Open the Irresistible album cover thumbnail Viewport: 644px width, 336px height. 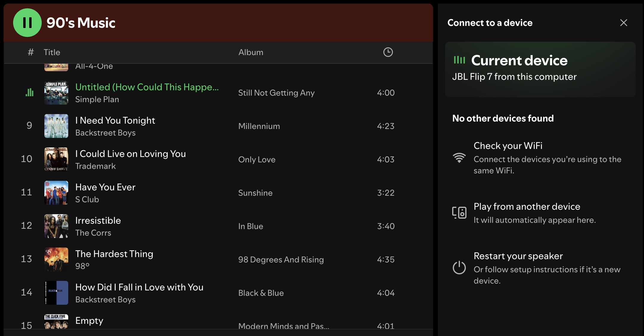pos(56,226)
